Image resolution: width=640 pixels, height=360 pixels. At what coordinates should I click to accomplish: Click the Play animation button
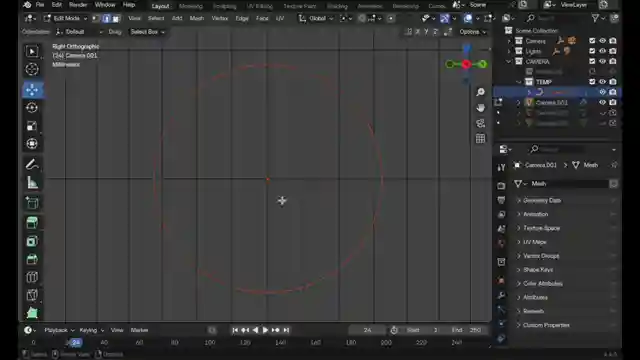[265, 330]
